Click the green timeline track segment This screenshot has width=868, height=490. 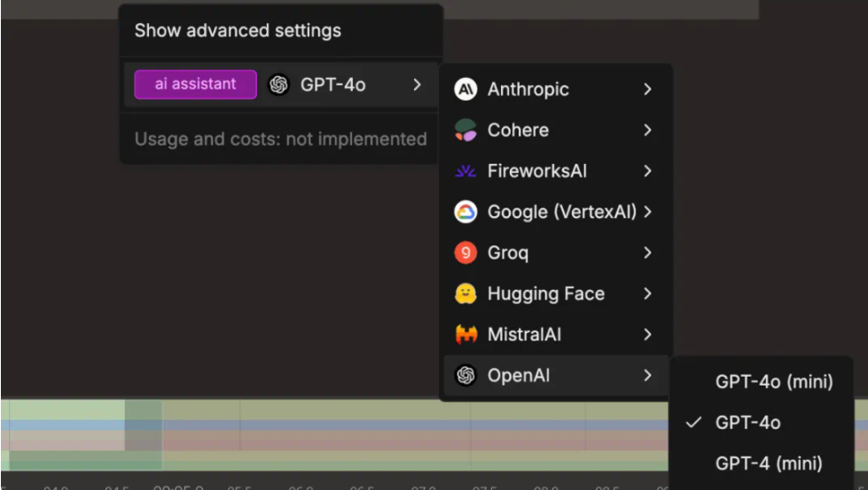pos(86,460)
